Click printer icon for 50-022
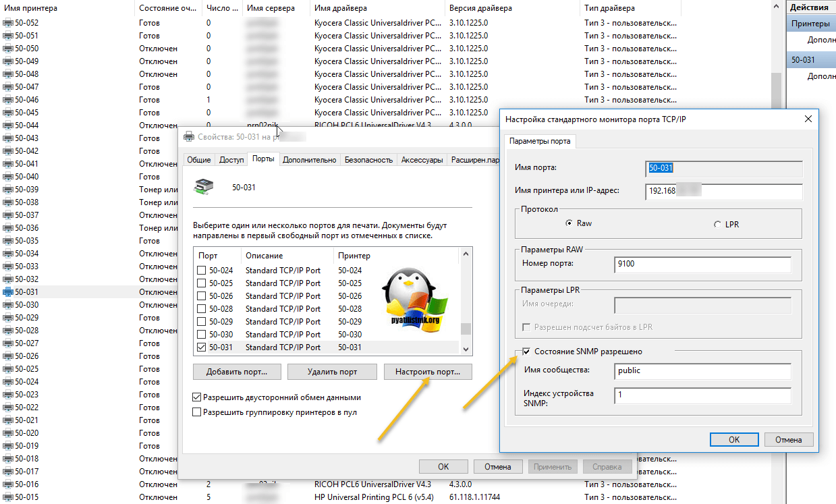The width and height of the screenshot is (836, 504). tap(8, 408)
